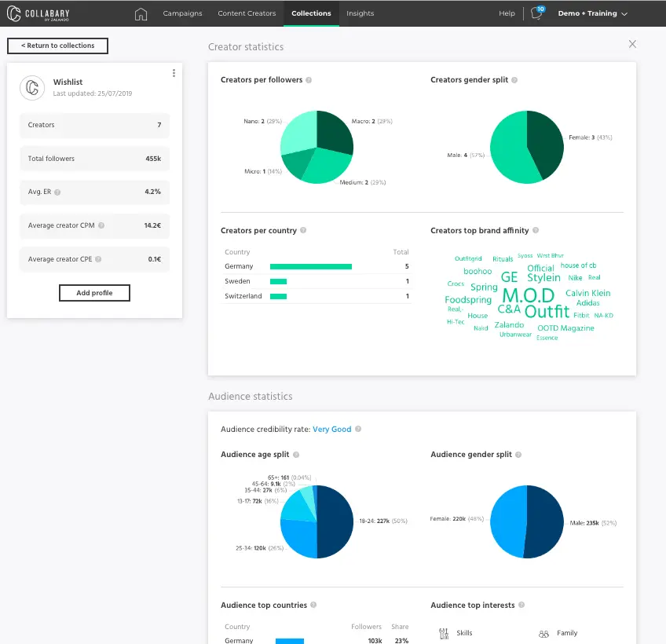Click info icon beside Audience credibility rate
The height and width of the screenshot is (644, 666).
coord(358,430)
